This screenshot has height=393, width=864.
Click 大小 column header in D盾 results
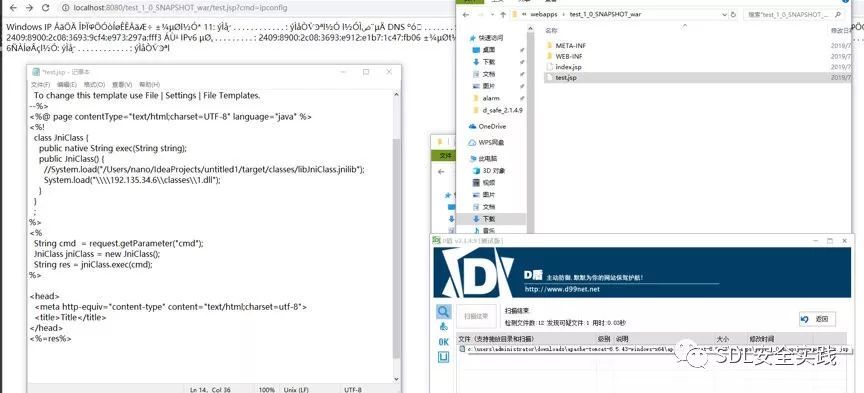click(722, 338)
